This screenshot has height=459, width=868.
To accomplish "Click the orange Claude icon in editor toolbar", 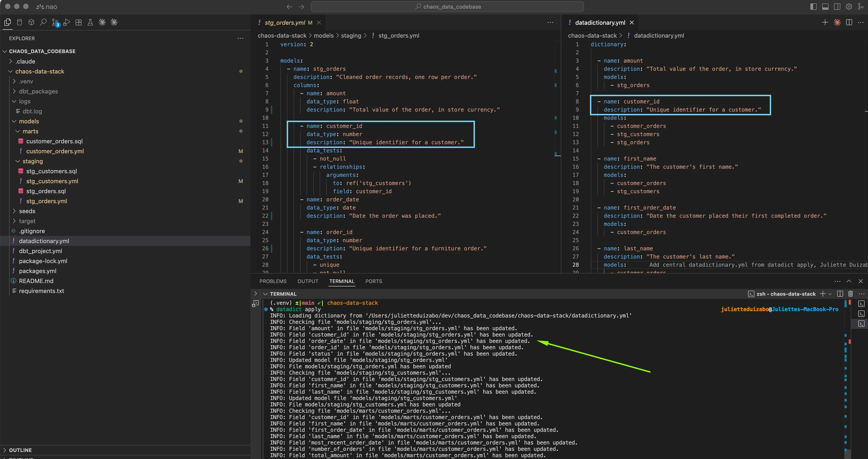I will click(x=837, y=22).
